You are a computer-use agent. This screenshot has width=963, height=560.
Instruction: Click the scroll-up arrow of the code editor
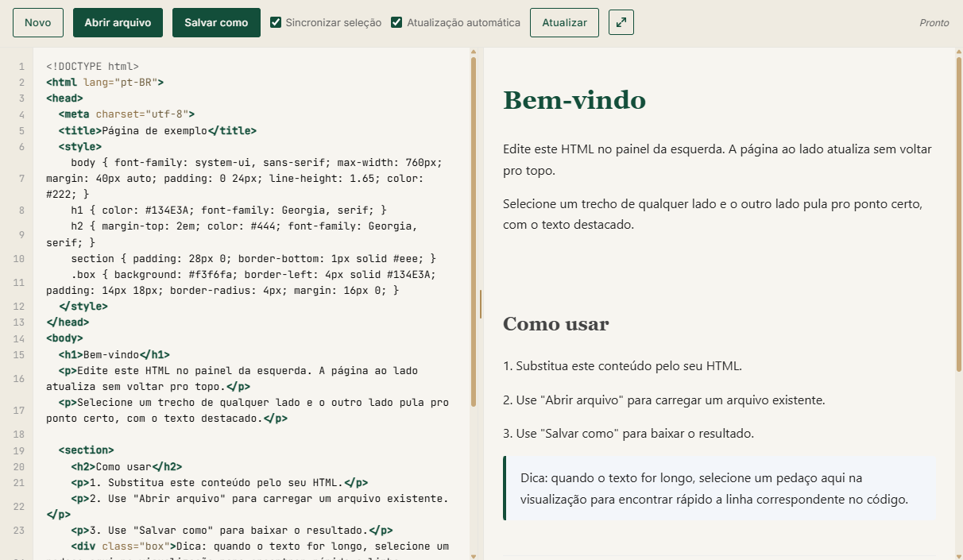click(474, 52)
